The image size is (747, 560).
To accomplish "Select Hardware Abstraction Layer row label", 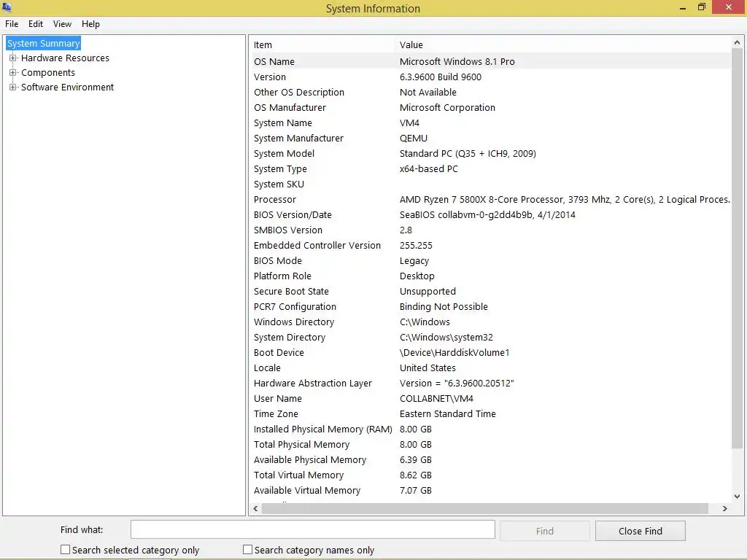I will coord(312,384).
